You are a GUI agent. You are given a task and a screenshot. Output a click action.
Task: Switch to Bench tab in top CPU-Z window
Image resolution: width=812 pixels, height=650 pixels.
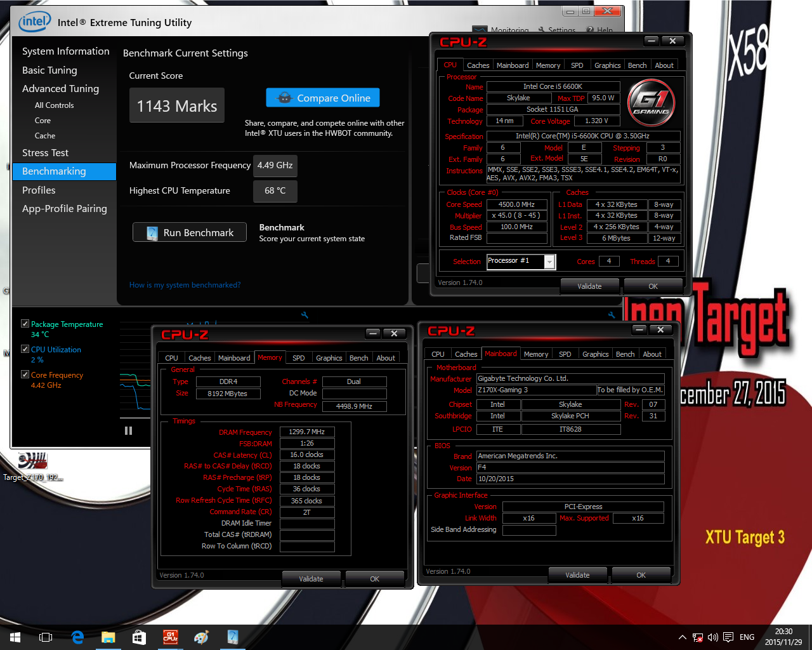(x=637, y=65)
